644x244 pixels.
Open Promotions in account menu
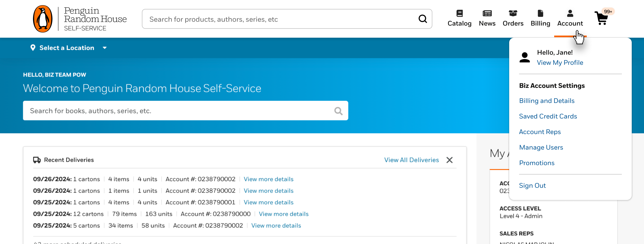(537, 163)
